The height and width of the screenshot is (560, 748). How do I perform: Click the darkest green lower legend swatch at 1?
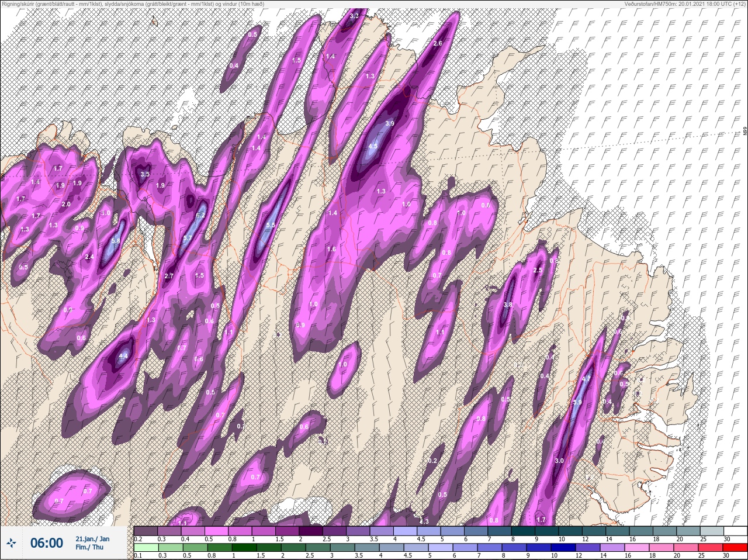point(243,548)
